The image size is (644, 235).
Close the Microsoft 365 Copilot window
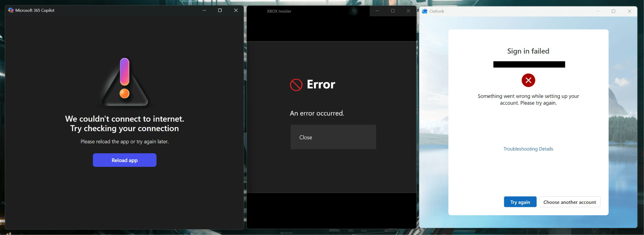click(x=236, y=10)
